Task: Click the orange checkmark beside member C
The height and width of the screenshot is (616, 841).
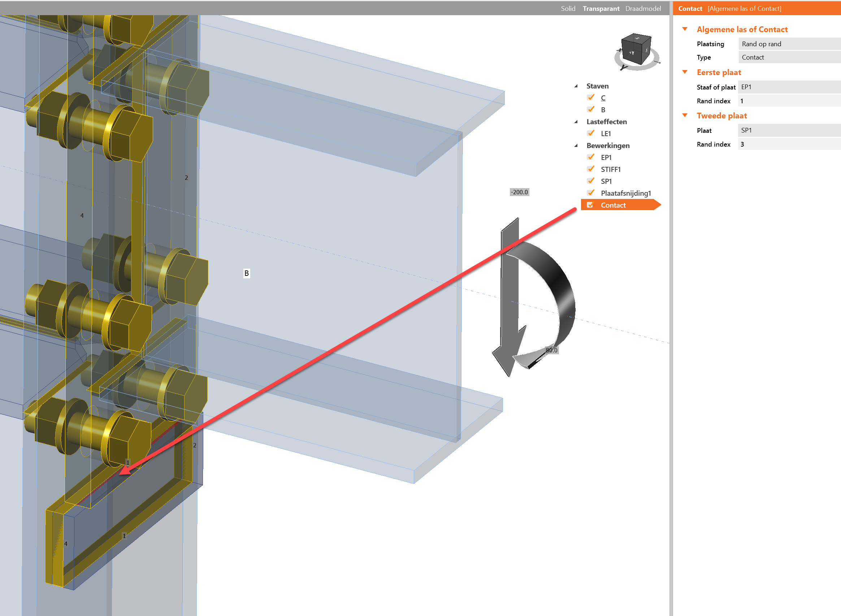Action: [x=590, y=98]
